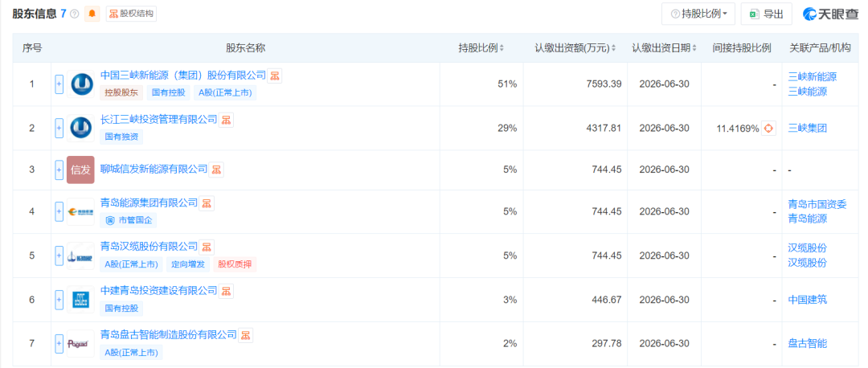Viewport: 868px width, 368px height.
Task: Click the orange bell alert icon
Action: [92, 14]
